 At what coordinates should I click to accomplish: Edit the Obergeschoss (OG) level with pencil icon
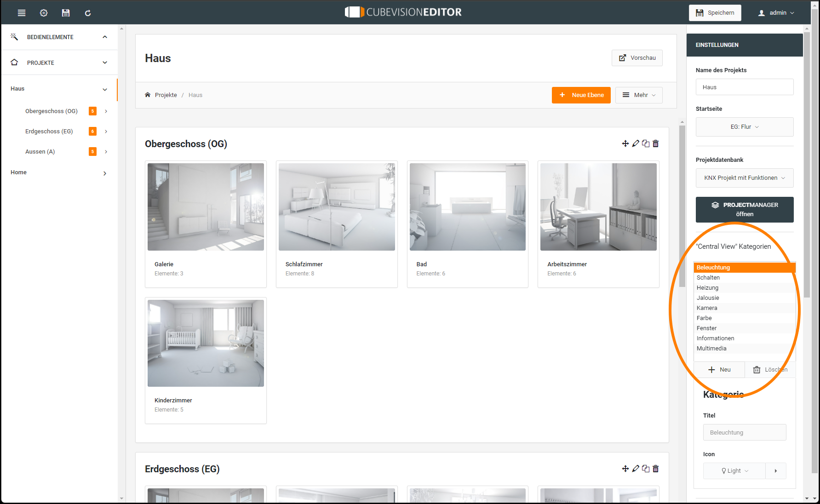(x=636, y=143)
